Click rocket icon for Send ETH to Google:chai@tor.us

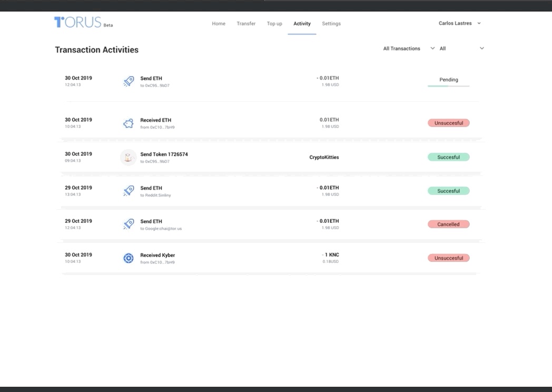click(x=129, y=224)
